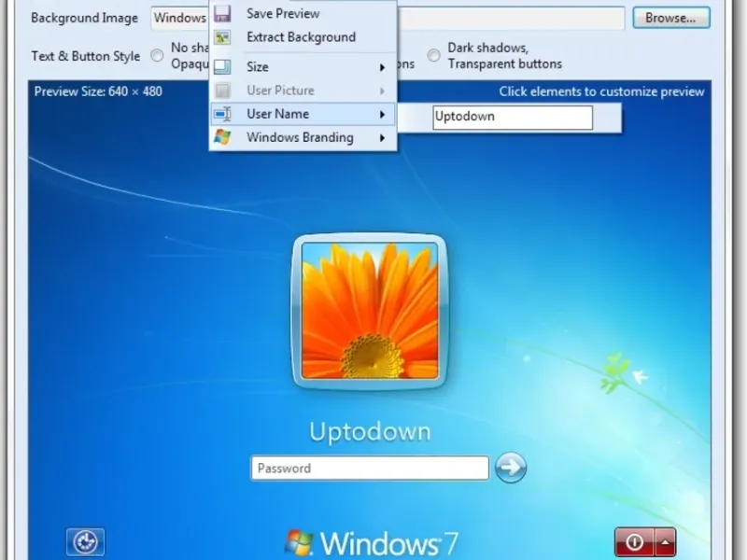Click the Save Preview floppy disk icon
This screenshot has width=747, height=560.
click(x=222, y=13)
